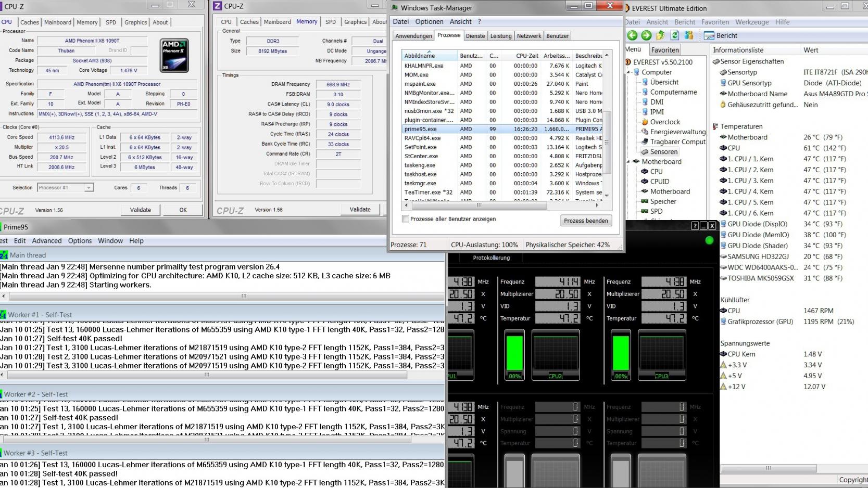Sort processes by the Arbeitsspeicher column header
This screenshot has width=868, height=488.
pyautogui.click(x=557, y=56)
